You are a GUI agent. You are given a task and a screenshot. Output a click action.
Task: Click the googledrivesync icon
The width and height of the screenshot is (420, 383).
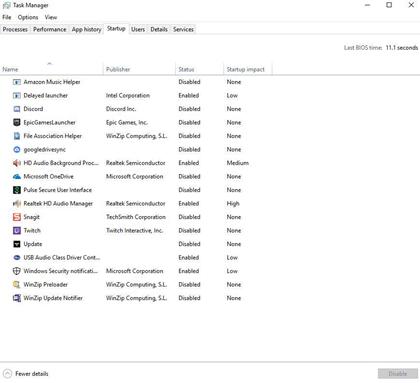17,150
